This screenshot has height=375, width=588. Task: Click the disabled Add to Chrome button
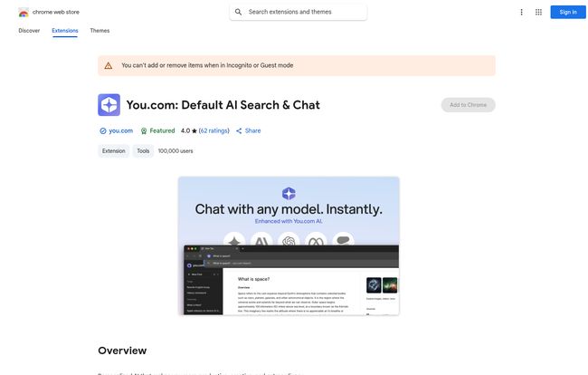point(468,105)
